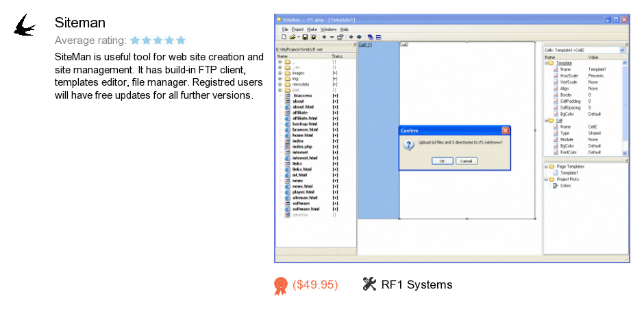This screenshot has width=644, height=316.
Task: Click the HorzScale property icon
Action: click(556, 76)
